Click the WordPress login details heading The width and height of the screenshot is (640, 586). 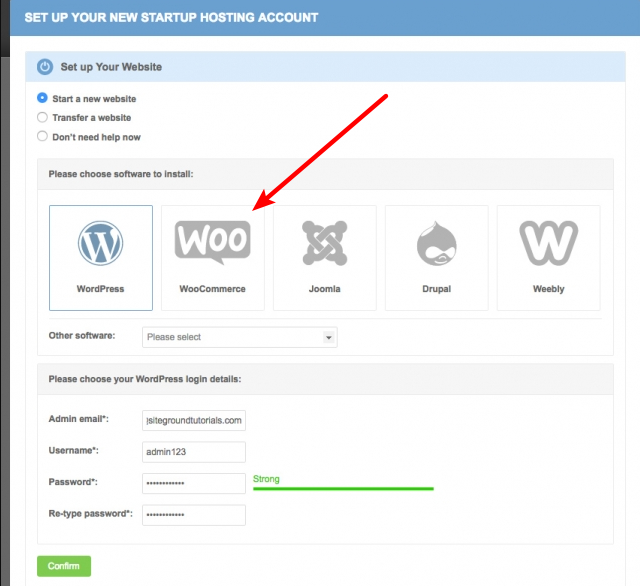[145, 379]
